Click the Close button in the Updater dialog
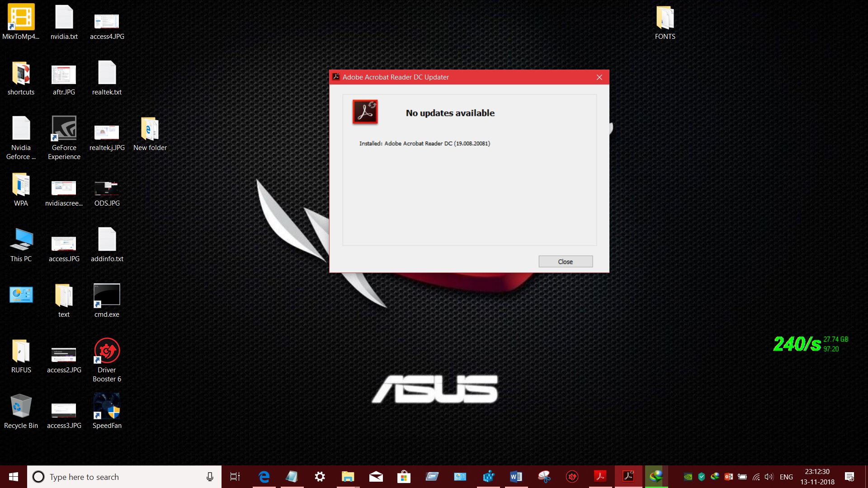Screen dimensions: 868x488 565,262
